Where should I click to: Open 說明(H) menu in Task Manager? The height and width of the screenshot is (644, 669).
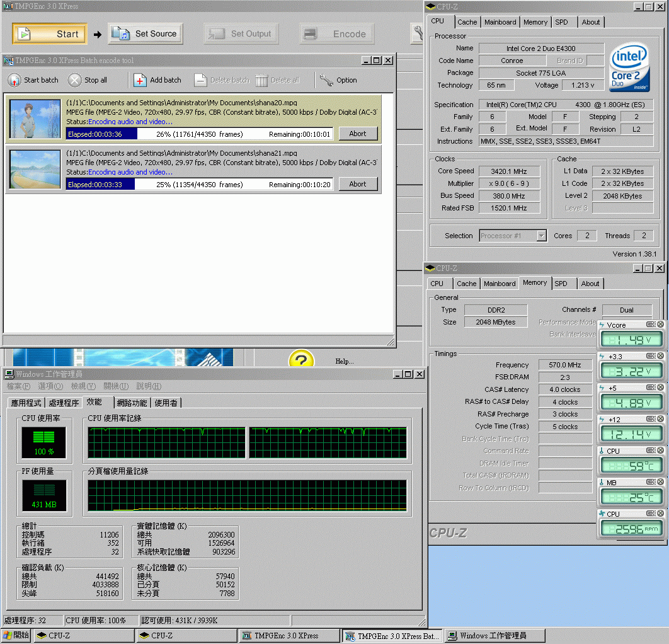click(149, 386)
